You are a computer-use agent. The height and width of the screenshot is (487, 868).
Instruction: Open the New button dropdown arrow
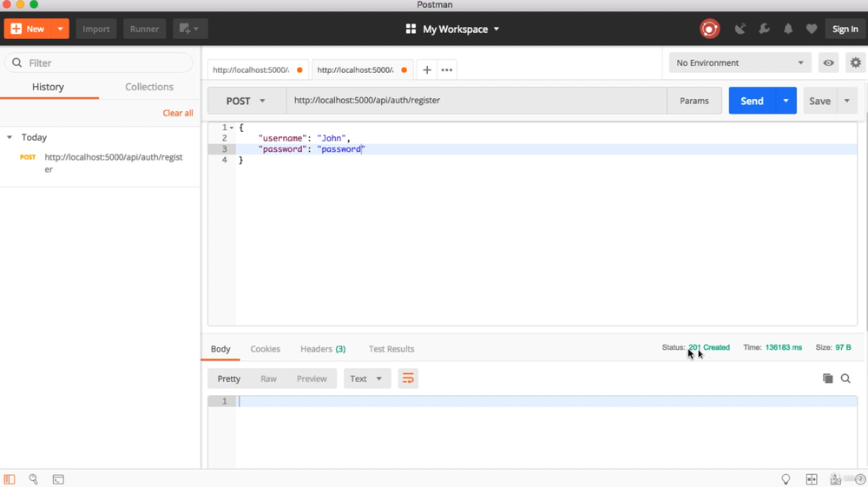point(61,29)
